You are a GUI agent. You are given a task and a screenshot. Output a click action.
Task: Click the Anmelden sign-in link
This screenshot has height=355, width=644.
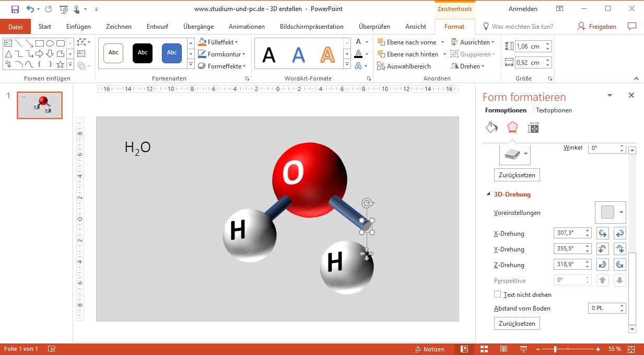[x=523, y=9]
